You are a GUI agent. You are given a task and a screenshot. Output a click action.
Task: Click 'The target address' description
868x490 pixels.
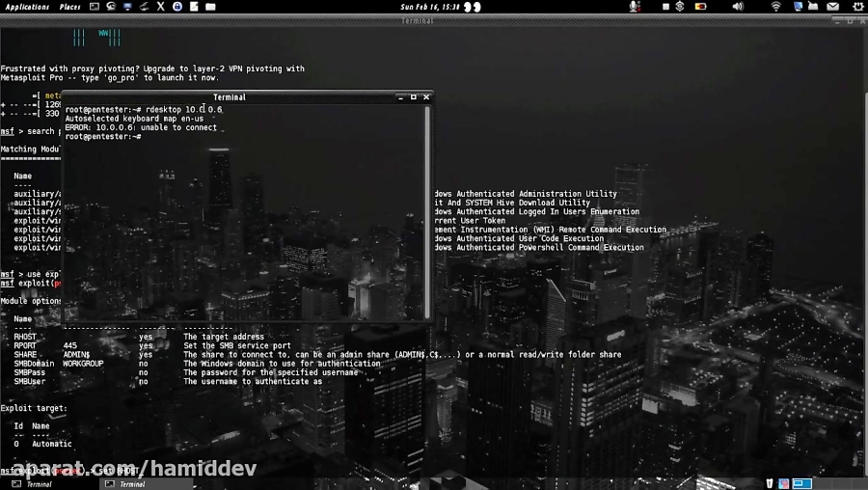click(224, 337)
